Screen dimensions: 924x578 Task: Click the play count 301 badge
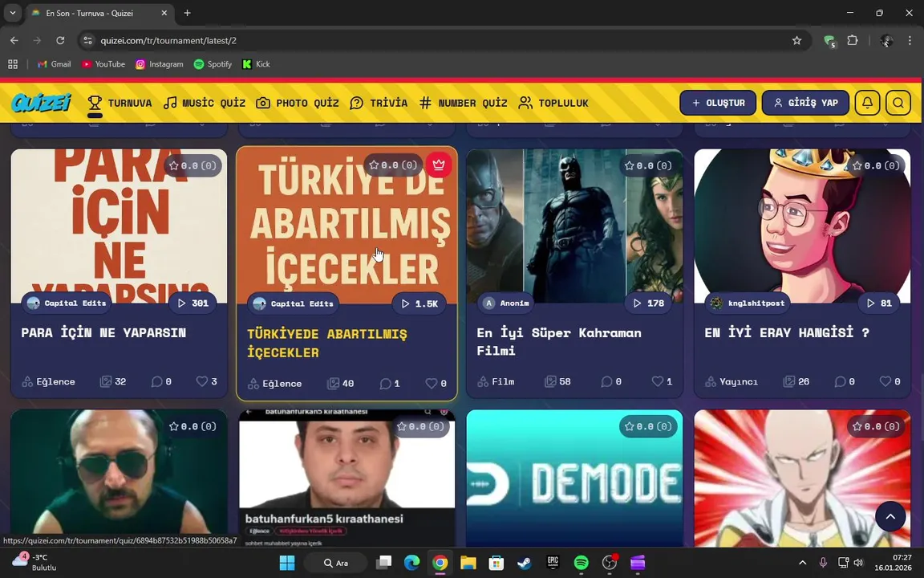click(192, 303)
